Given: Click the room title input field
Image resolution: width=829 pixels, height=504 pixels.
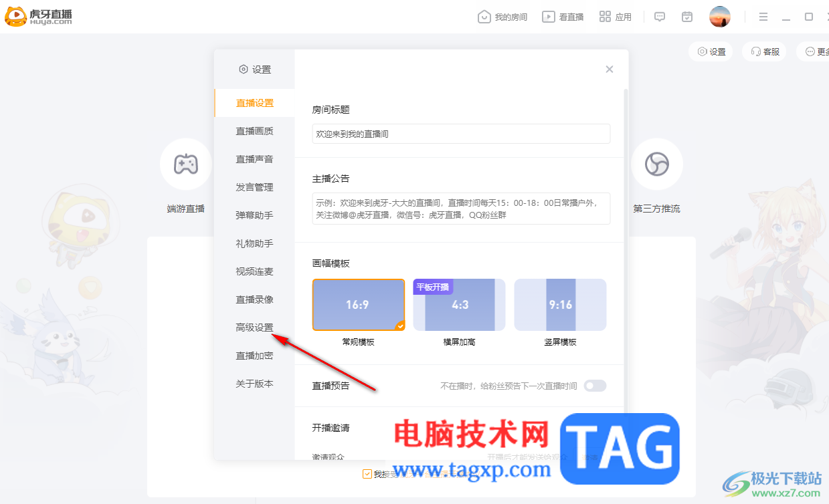Looking at the screenshot, I should [x=461, y=134].
